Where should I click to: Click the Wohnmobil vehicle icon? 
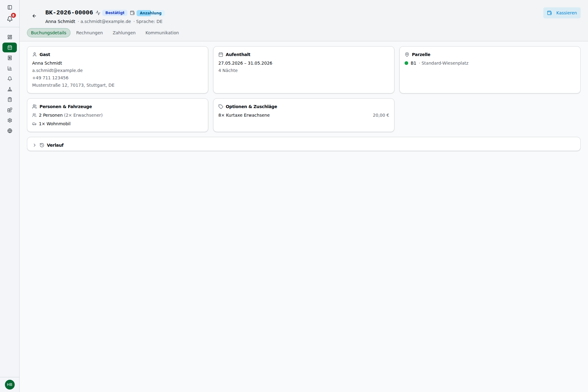[34, 124]
